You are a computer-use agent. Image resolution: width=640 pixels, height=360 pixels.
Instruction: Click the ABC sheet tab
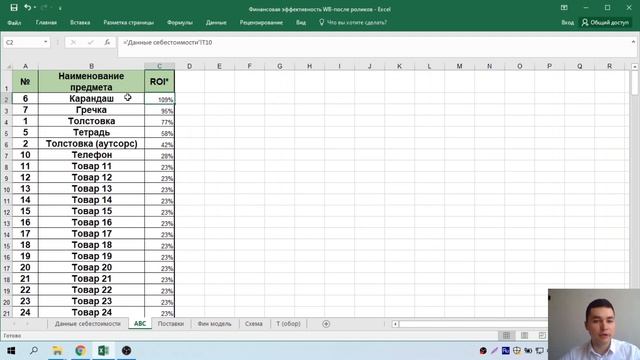140,324
